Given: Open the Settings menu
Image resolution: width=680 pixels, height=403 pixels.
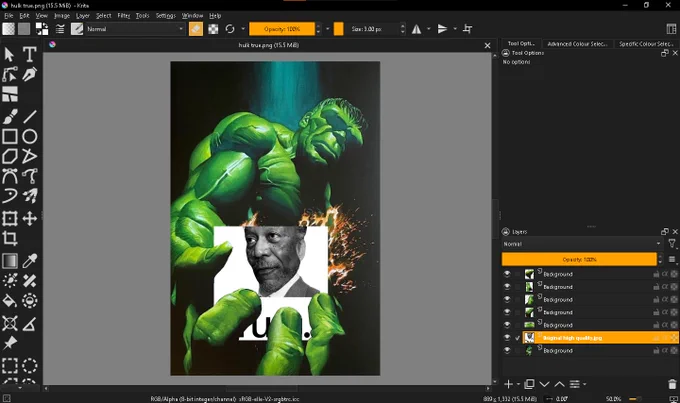Looking at the screenshot, I should 165,16.
